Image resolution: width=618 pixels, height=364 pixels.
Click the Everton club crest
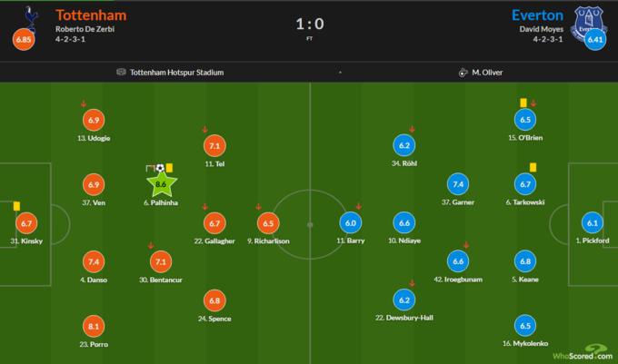click(587, 23)
